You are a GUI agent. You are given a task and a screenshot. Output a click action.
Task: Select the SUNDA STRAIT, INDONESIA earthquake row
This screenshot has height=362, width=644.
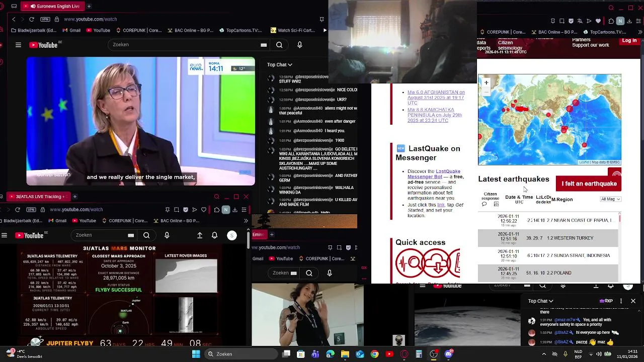click(x=548, y=255)
